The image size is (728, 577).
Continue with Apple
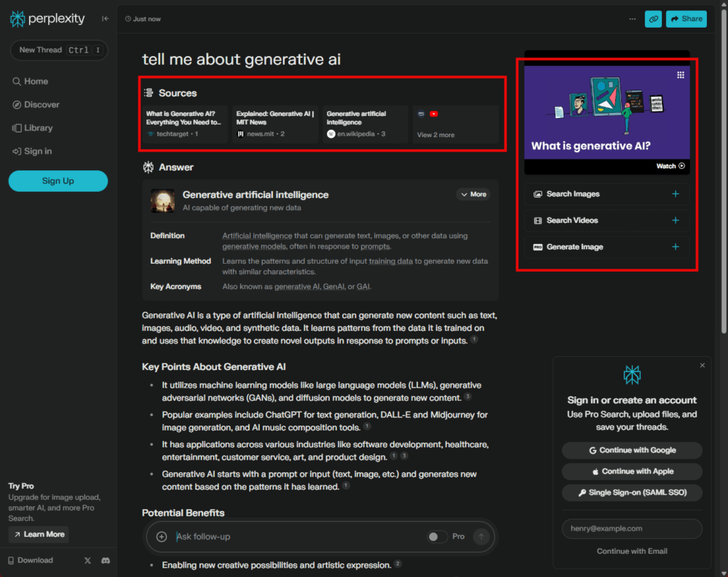coord(632,471)
